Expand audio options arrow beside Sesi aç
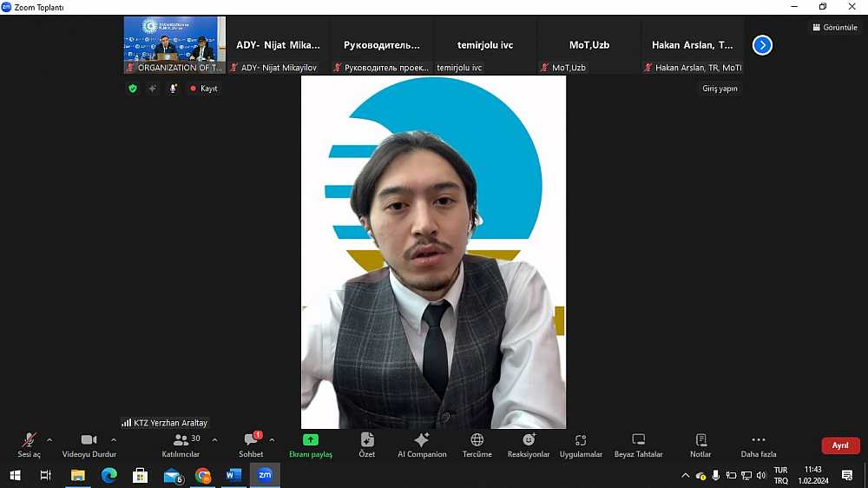 (49, 439)
